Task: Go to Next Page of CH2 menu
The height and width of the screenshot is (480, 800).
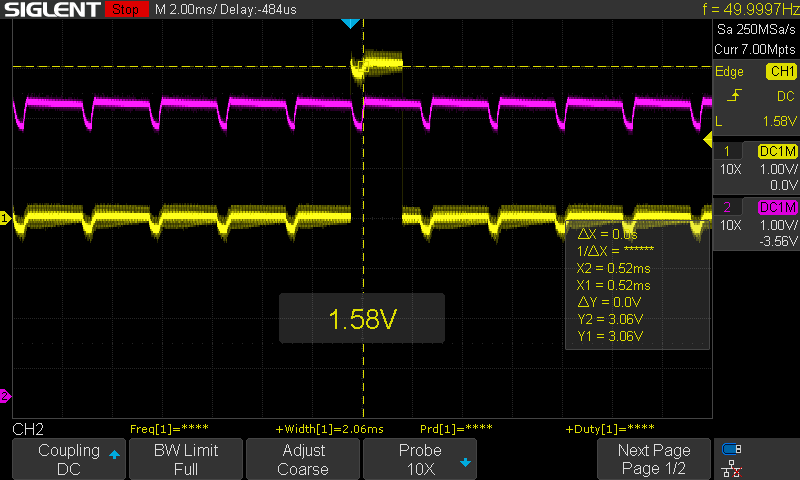Action: 654,459
